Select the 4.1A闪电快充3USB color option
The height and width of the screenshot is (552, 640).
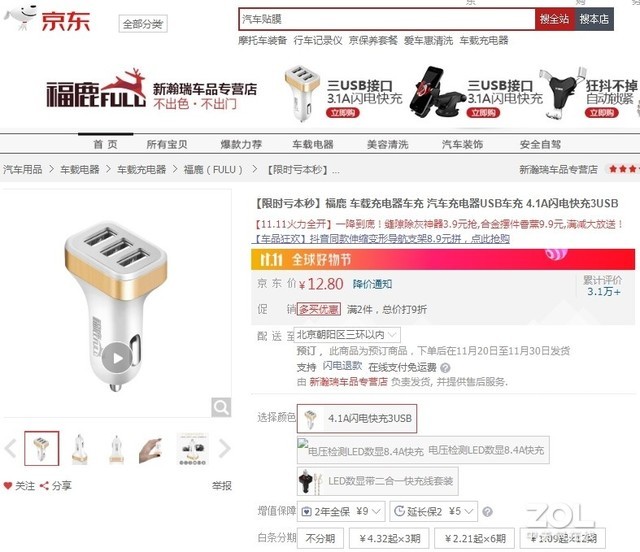click(x=357, y=418)
